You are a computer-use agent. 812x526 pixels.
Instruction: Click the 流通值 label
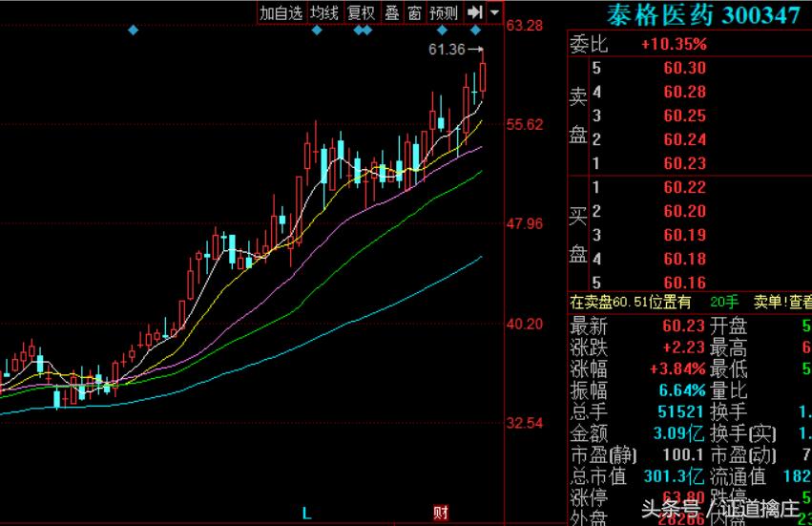pos(738,476)
